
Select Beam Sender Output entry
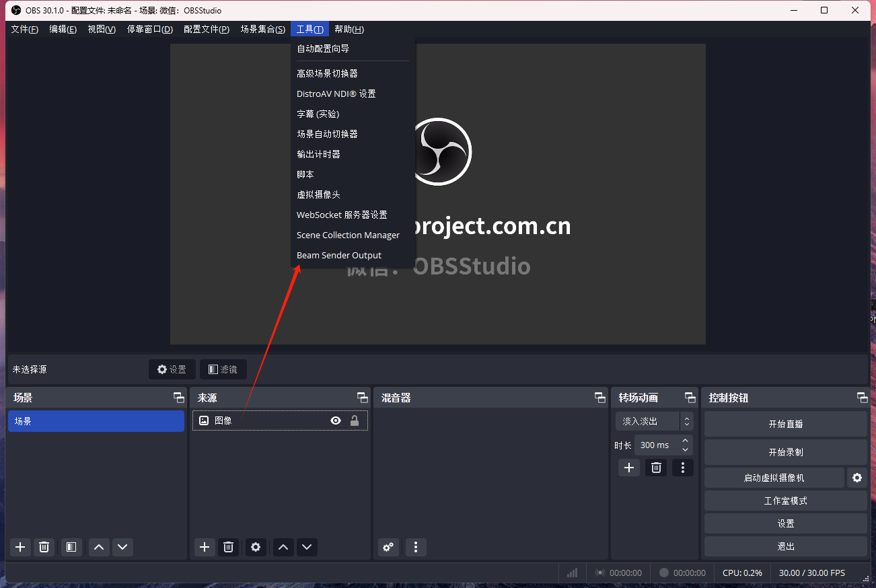tap(354, 255)
